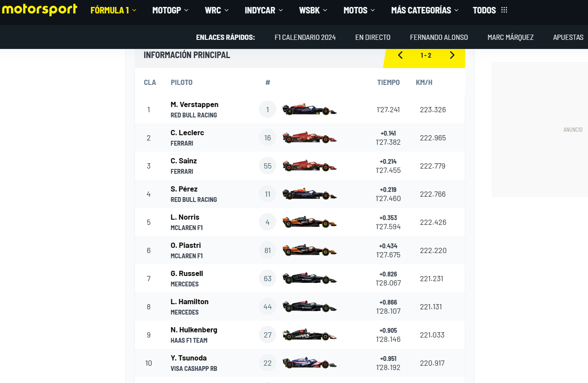Click Verstappen's time 1'27.241
The image size is (588, 383).
click(x=389, y=110)
